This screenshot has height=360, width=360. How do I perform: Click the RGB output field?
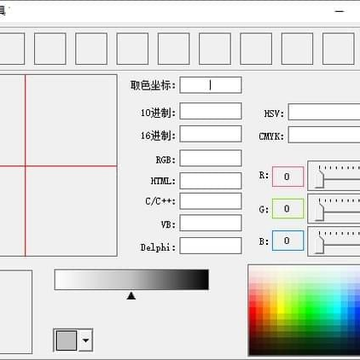pyautogui.click(x=210, y=158)
